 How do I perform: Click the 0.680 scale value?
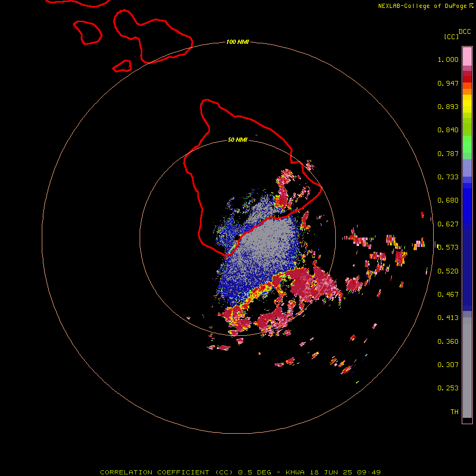point(448,200)
